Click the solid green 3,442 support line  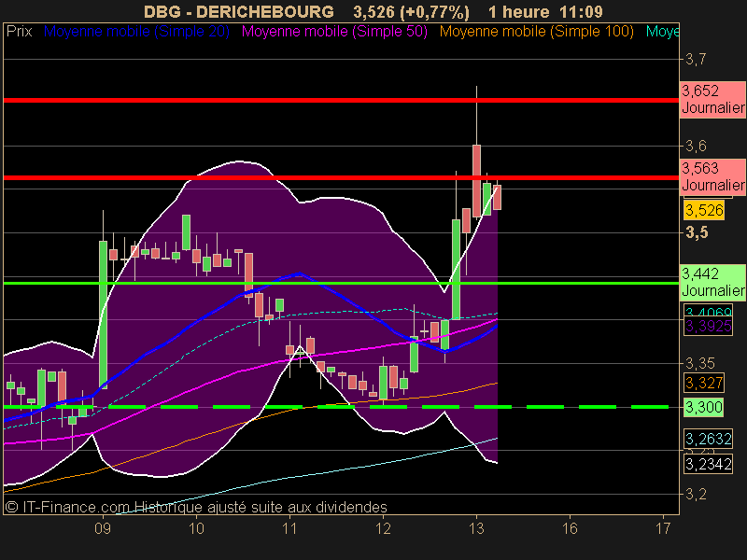(x=341, y=284)
